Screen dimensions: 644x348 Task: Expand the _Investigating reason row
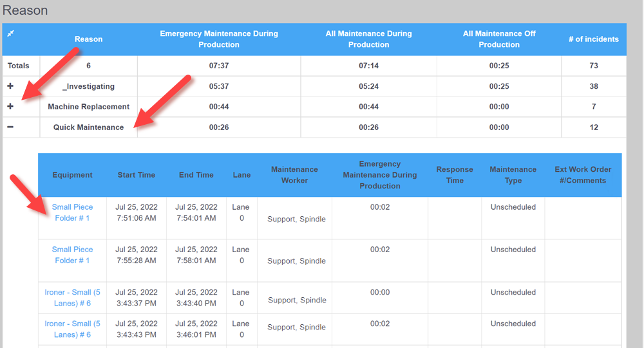click(x=10, y=86)
